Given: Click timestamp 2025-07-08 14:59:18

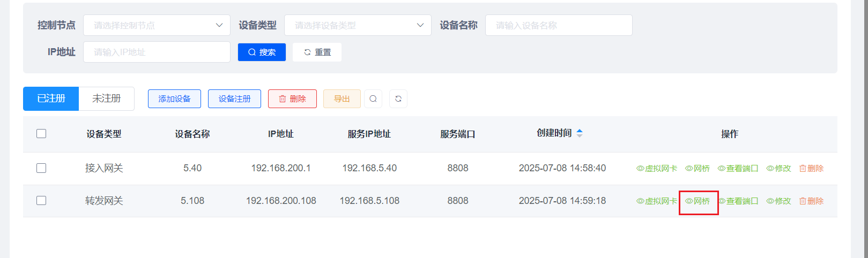Looking at the screenshot, I should (x=562, y=201).
